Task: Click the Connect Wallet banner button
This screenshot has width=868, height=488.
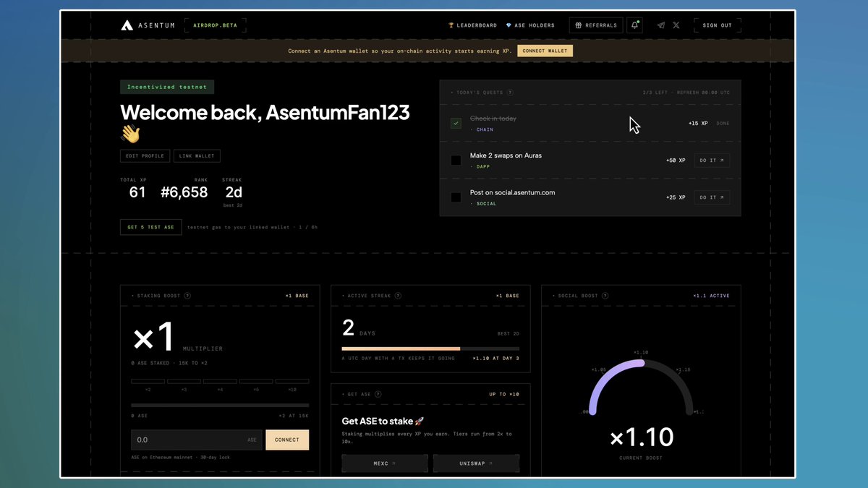Action: tap(545, 51)
